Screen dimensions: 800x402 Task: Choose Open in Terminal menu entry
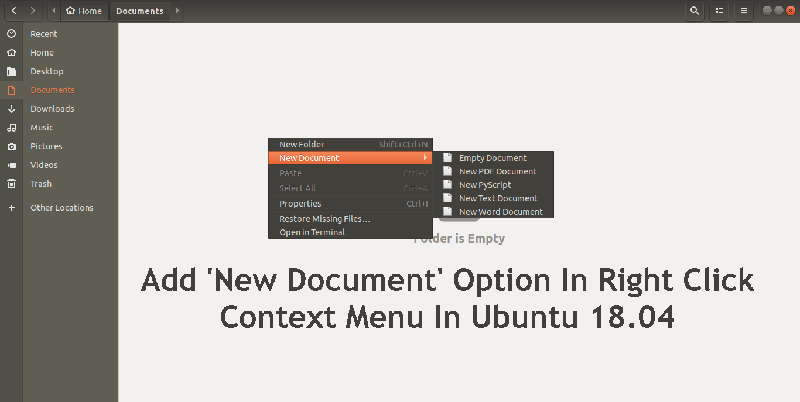click(x=350, y=232)
